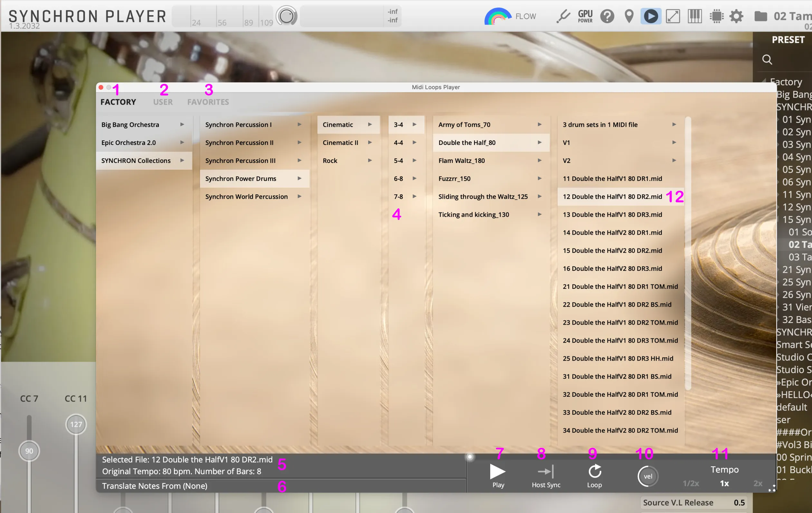The image size is (812, 513).
Task: Click the wrench tool icon
Action: [563, 16]
